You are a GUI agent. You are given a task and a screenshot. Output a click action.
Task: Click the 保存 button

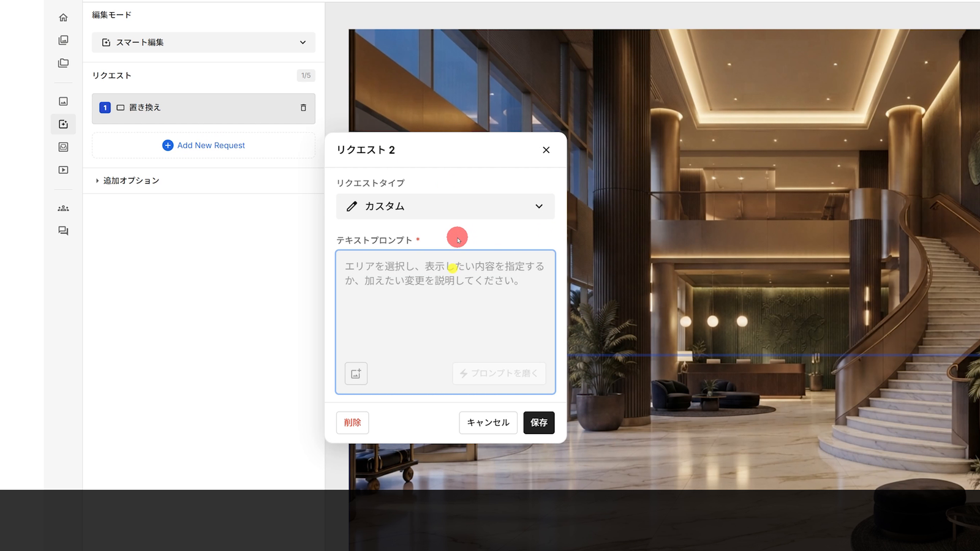(539, 422)
